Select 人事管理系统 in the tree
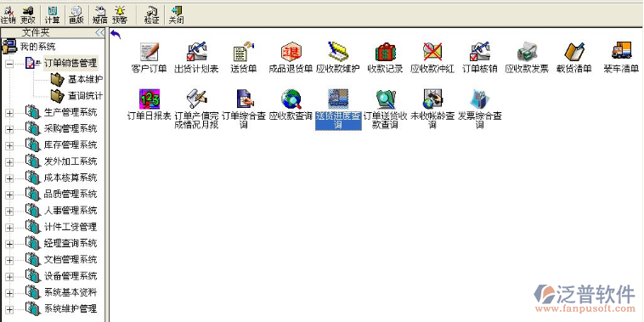Image resolution: width=644 pixels, height=322 pixels. coord(71,211)
